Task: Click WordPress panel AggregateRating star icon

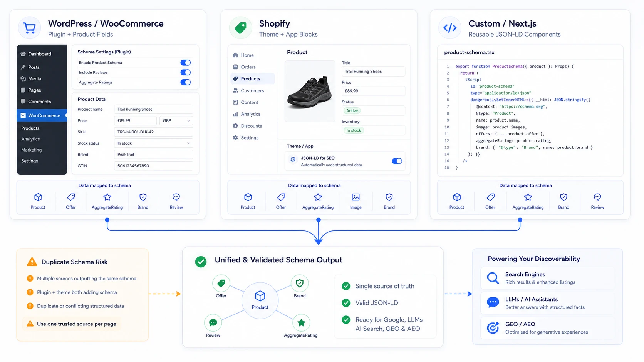Action: pyautogui.click(x=107, y=197)
